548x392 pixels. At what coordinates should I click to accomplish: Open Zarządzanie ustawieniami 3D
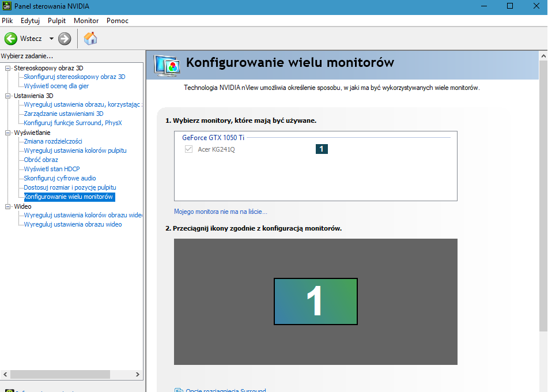click(63, 114)
